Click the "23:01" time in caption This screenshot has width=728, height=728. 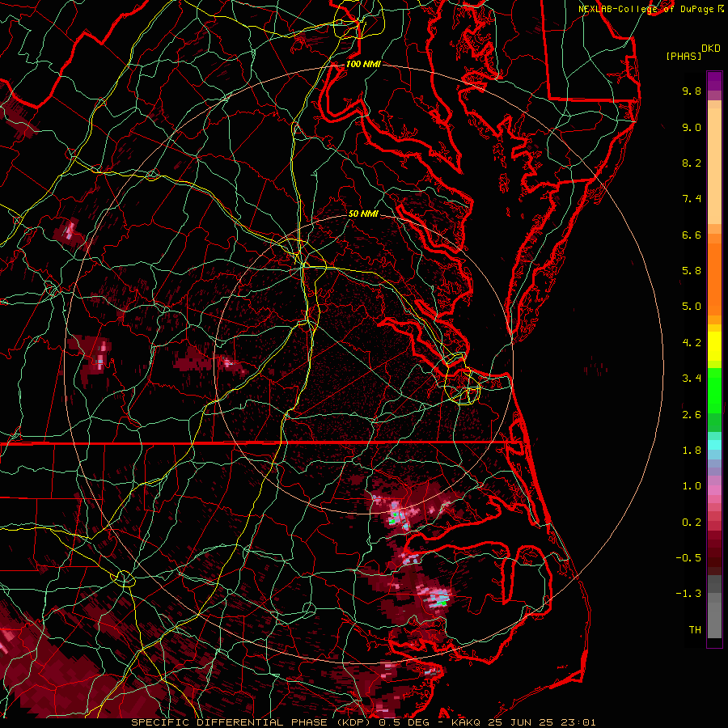pos(578,722)
